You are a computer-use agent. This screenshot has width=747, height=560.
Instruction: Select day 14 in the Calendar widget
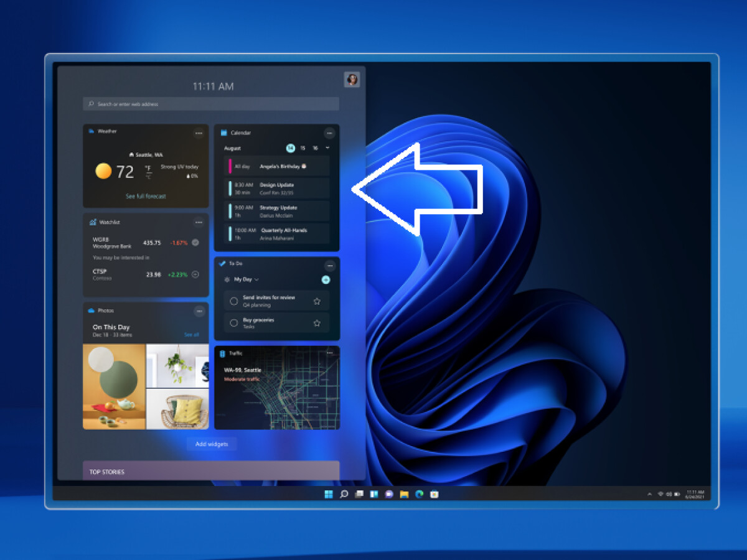tap(290, 148)
